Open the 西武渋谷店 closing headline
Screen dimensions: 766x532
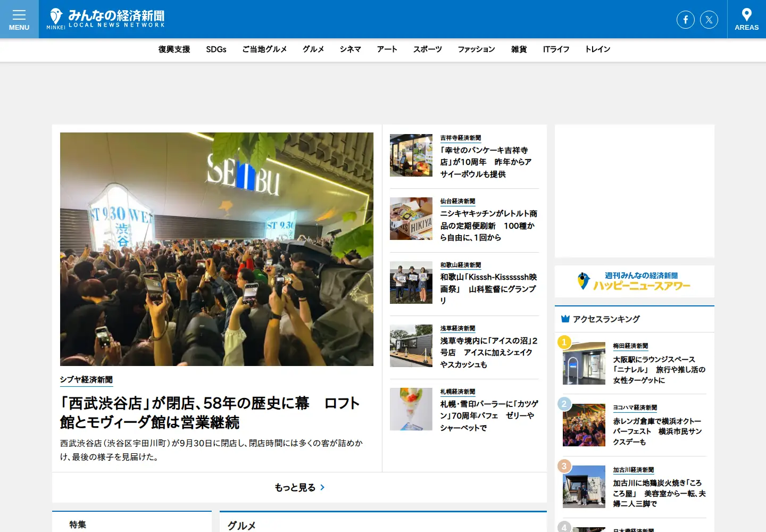click(x=210, y=413)
